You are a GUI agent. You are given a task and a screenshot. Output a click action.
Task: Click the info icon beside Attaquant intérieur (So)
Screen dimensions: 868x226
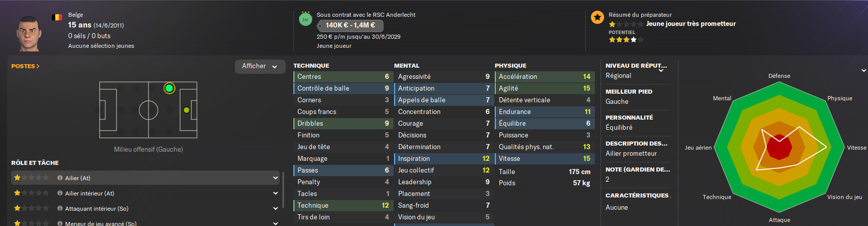[x=60, y=209]
